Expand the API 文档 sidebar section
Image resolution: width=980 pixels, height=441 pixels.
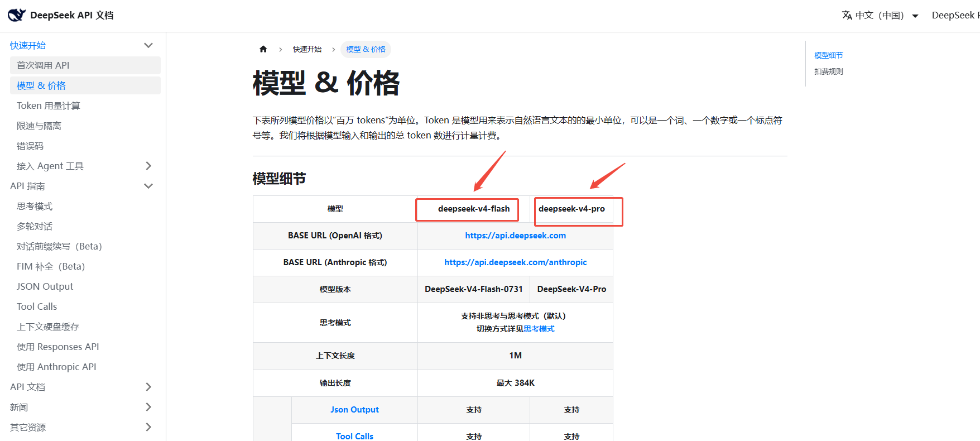tap(148, 387)
